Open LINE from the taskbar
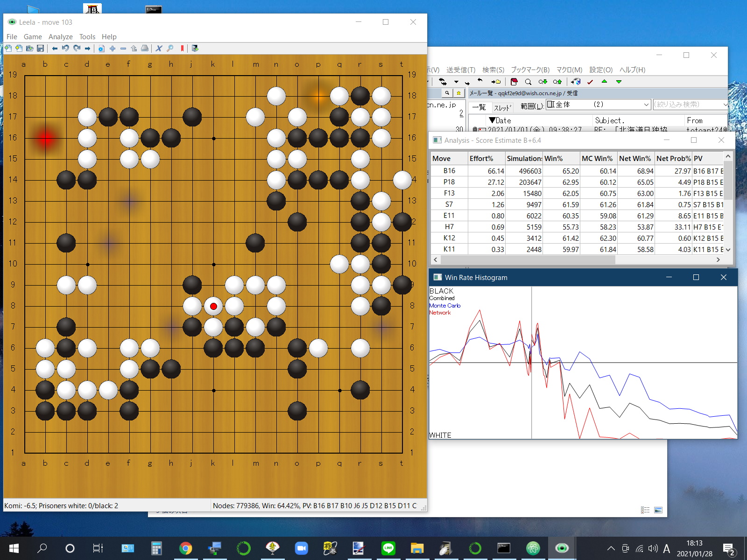The image size is (747, 560). [x=388, y=548]
